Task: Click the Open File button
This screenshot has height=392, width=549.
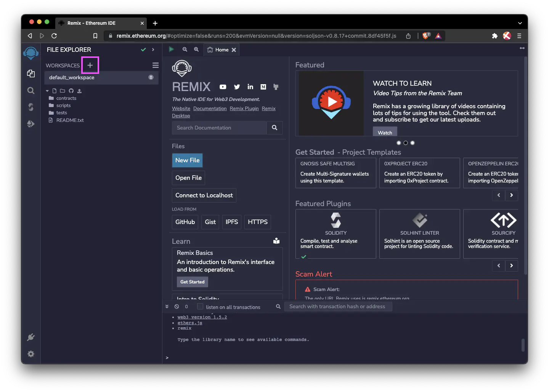Action: tap(189, 178)
